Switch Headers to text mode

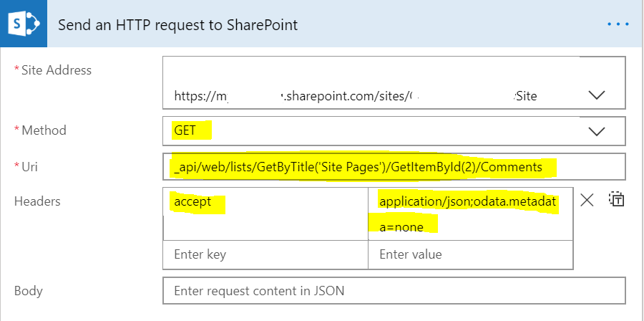pyautogui.click(x=615, y=201)
